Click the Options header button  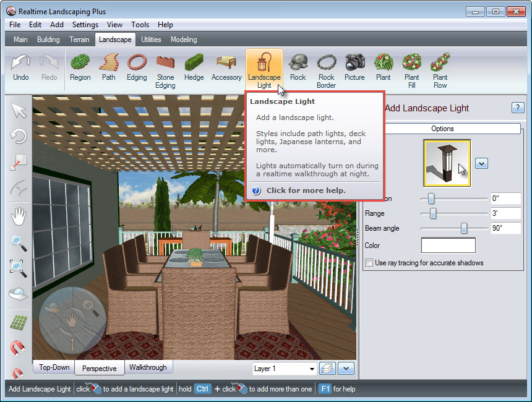[442, 129]
